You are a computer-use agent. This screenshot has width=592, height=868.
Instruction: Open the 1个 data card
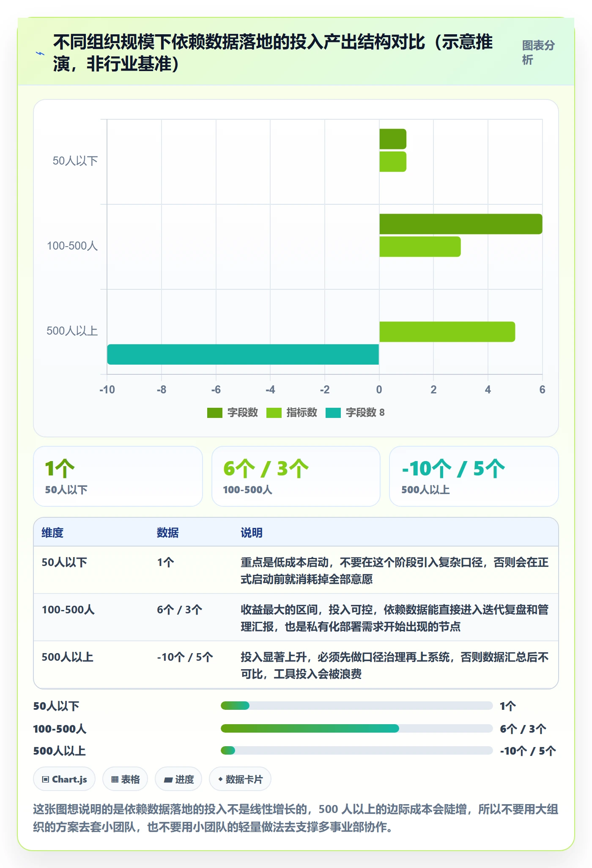(x=118, y=476)
